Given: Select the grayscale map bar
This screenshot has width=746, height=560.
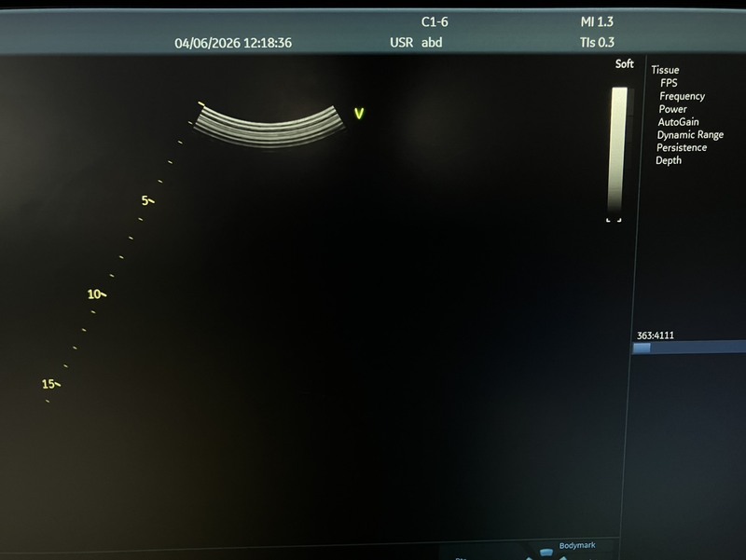Looking at the screenshot, I should coord(618,151).
